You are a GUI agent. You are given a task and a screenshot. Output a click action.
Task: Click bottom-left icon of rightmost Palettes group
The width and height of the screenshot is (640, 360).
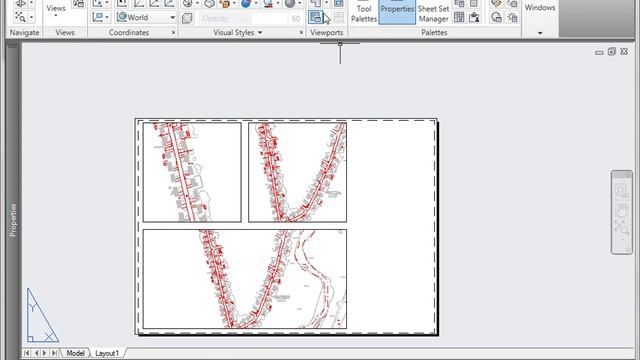496,17
